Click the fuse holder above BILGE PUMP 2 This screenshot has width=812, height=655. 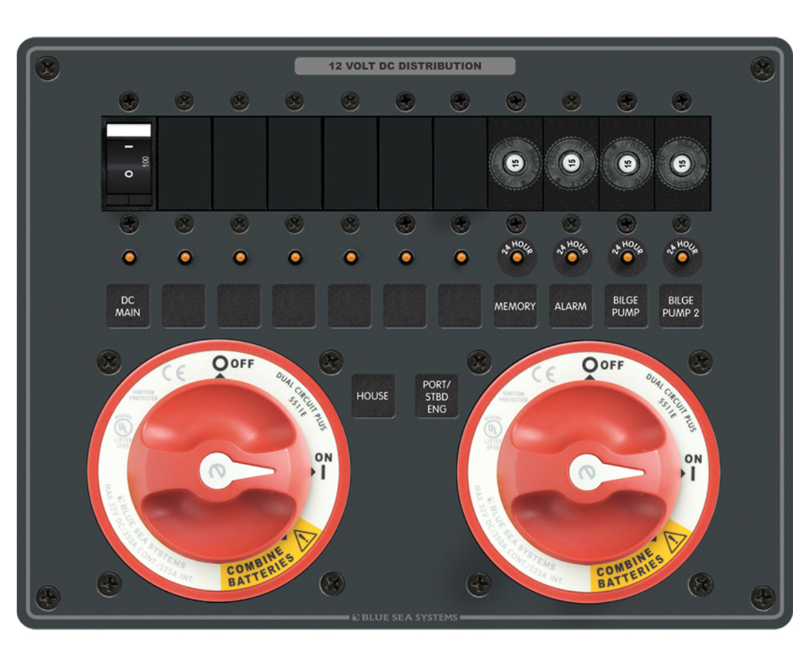tap(682, 164)
